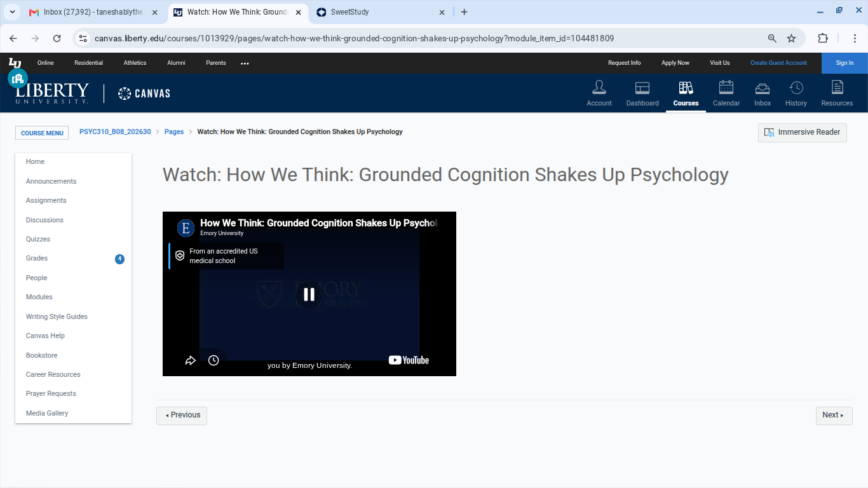Viewport: 868px width, 488px height.
Task: Click the Residential menu item
Action: click(88, 63)
